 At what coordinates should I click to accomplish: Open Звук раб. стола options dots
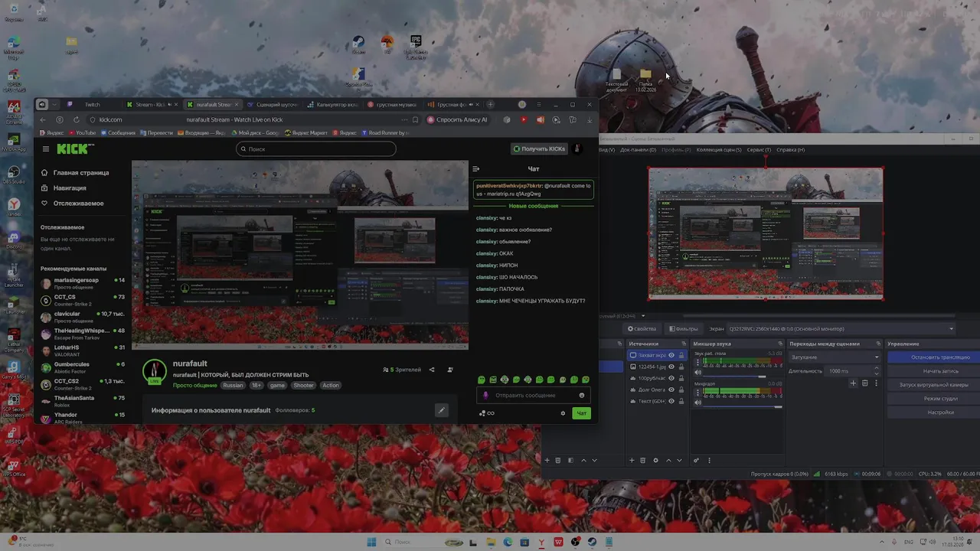697,363
